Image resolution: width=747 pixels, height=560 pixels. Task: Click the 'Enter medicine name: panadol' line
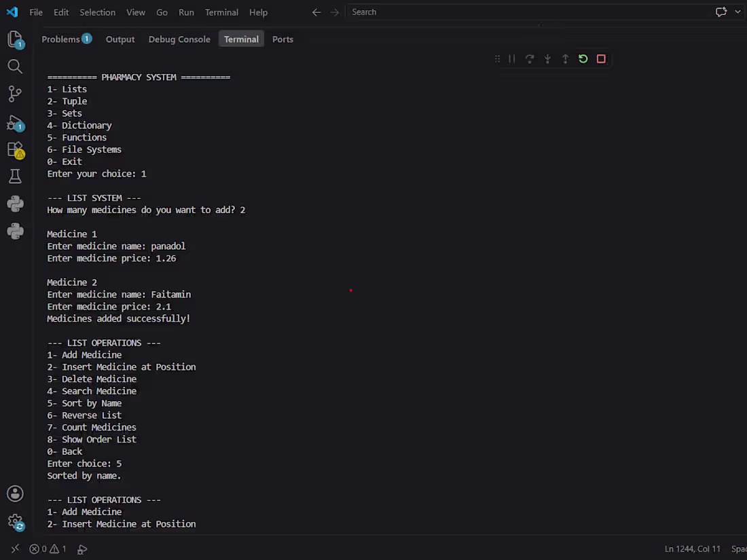[x=116, y=246]
